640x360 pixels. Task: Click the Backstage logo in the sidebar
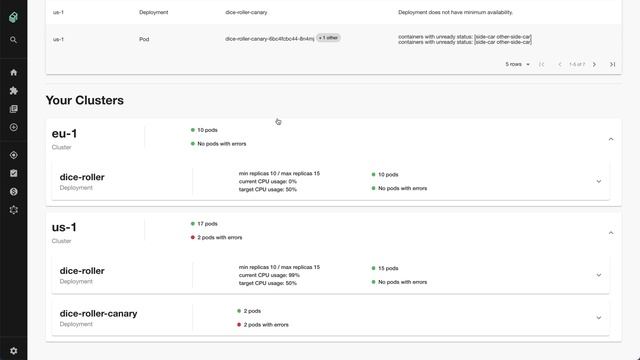point(13,17)
